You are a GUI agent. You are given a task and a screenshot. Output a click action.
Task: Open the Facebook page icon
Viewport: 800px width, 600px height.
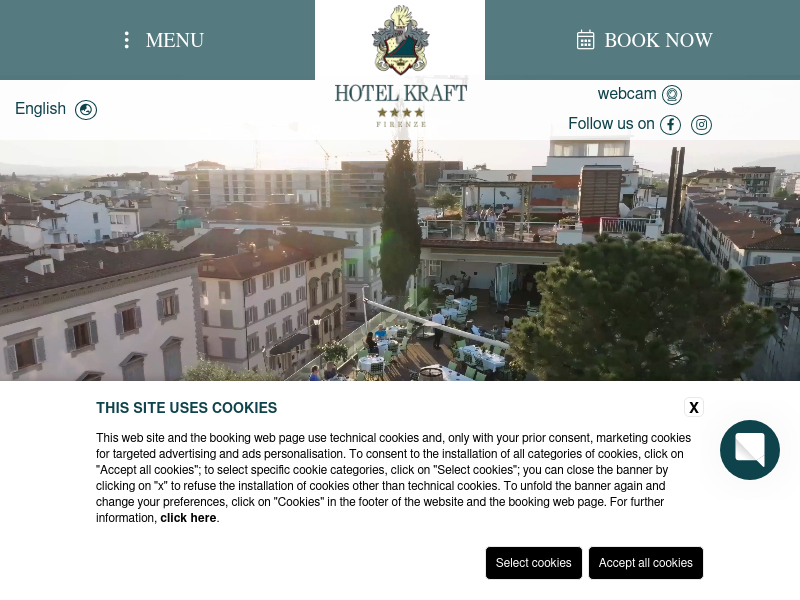(x=670, y=124)
